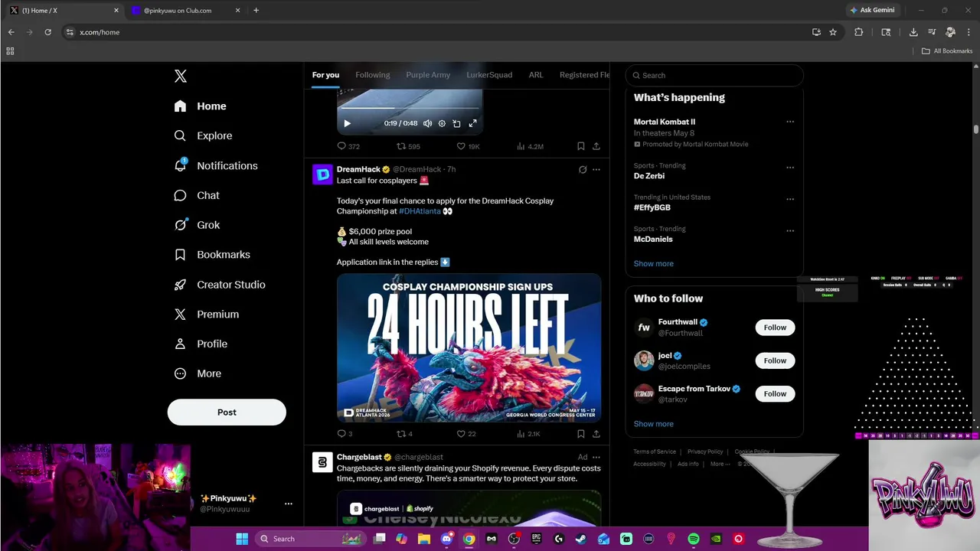Viewport: 980px width, 551px height.
Task: Open options menu for DreamHack post
Action: [596, 169]
